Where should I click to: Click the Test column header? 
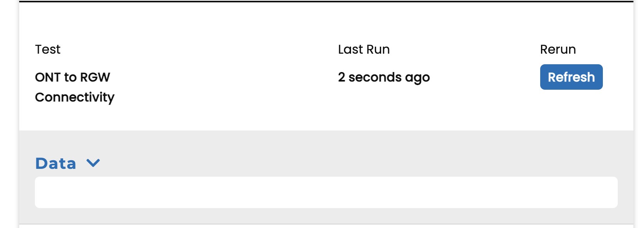coord(48,49)
